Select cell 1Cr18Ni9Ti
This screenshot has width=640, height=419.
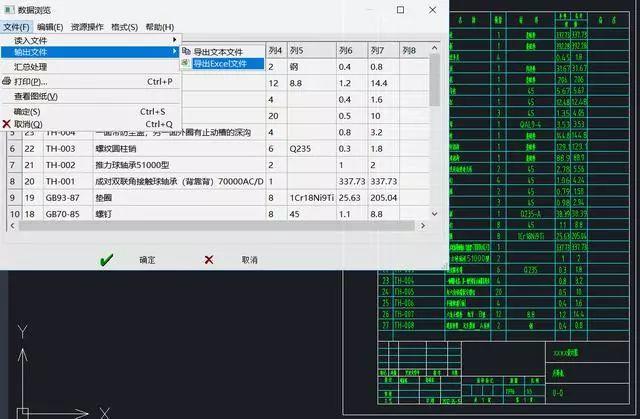[312, 197]
